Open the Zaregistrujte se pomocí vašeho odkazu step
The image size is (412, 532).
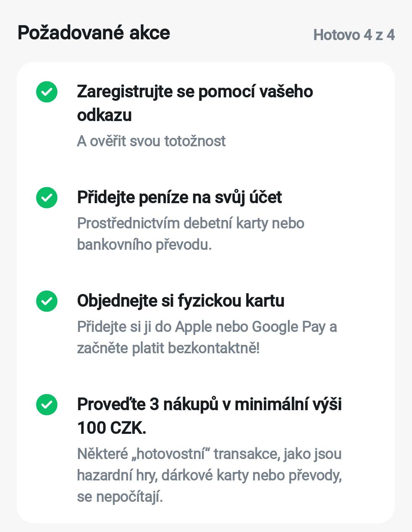[195, 92]
